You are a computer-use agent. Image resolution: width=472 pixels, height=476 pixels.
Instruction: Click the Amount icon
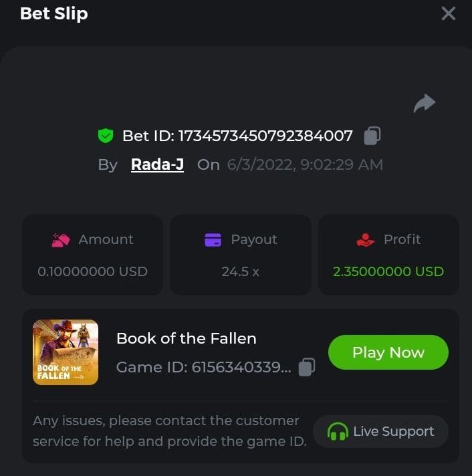(61, 240)
